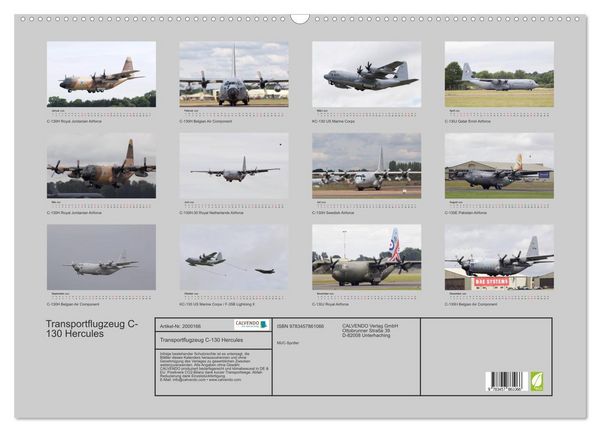Click the large 'Transportflugzeug C-130 Hercules' heading

[92, 329]
